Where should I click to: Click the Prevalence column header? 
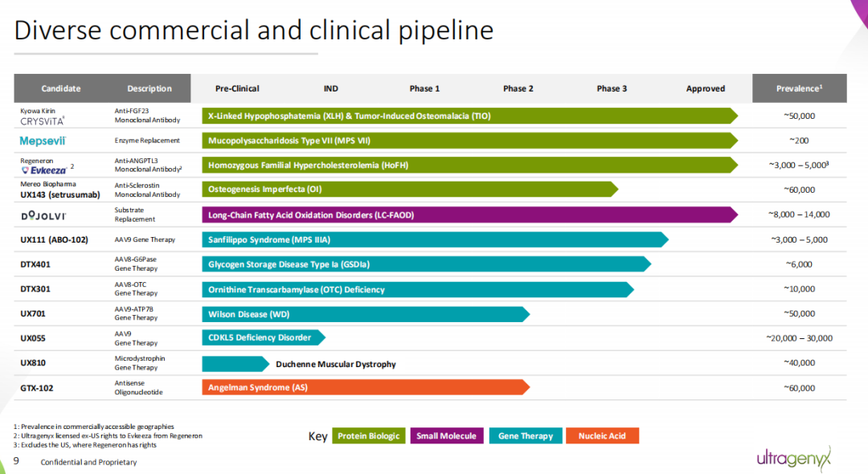pyautogui.click(x=799, y=88)
